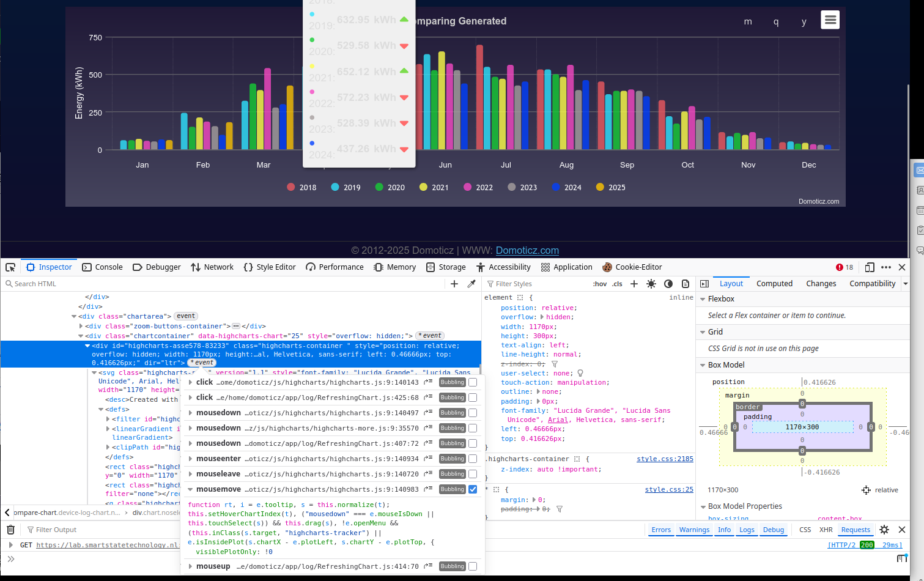Switch to Changes sidebar tab
This screenshot has height=581, width=924.
coord(821,284)
